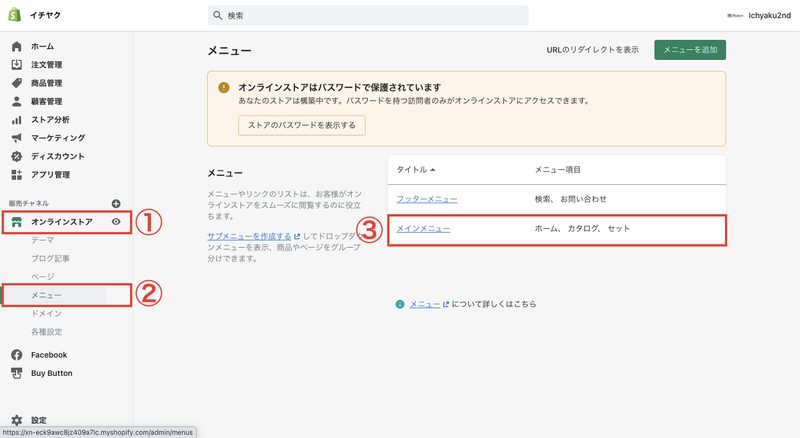View online store via eye icon
Viewport: 800px width, 438px height.
click(116, 222)
